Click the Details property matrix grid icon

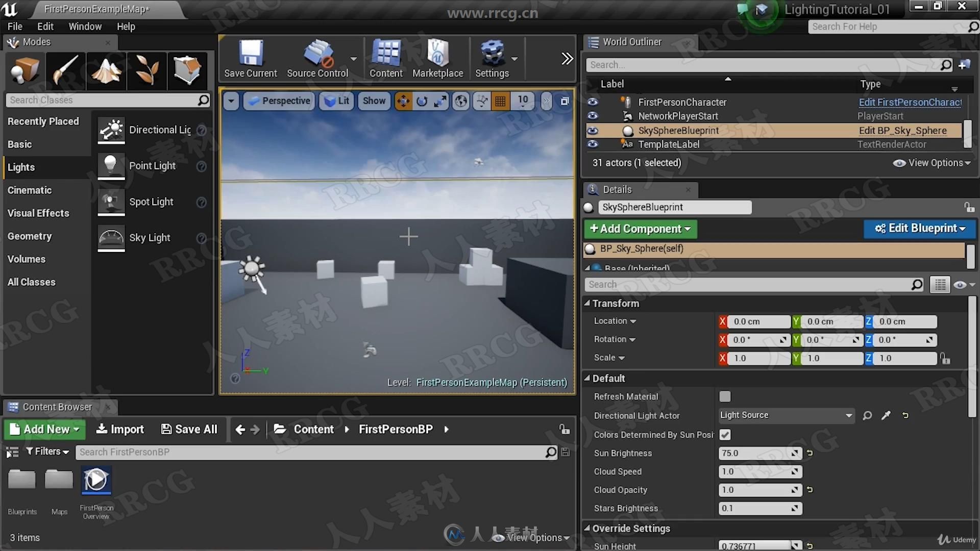pos(940,285)
